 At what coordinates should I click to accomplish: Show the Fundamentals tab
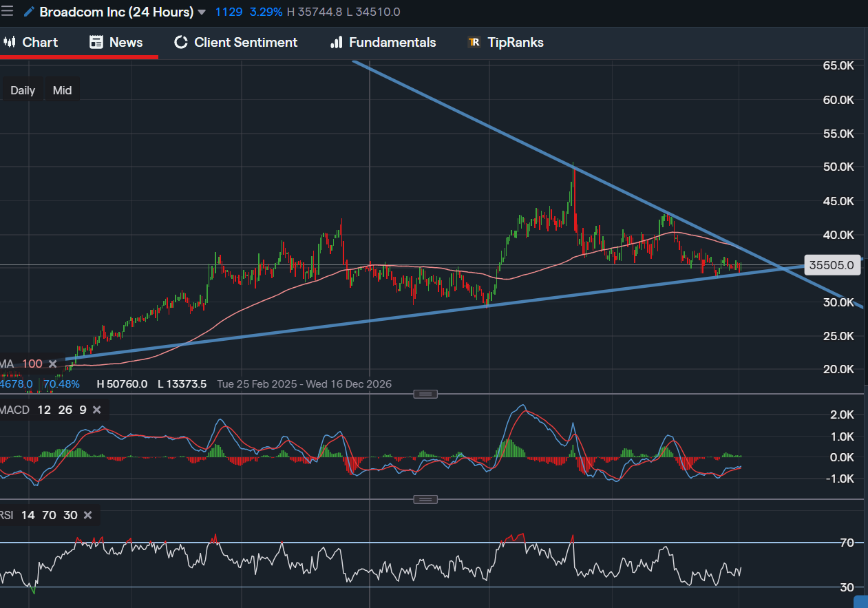(383, 42)
